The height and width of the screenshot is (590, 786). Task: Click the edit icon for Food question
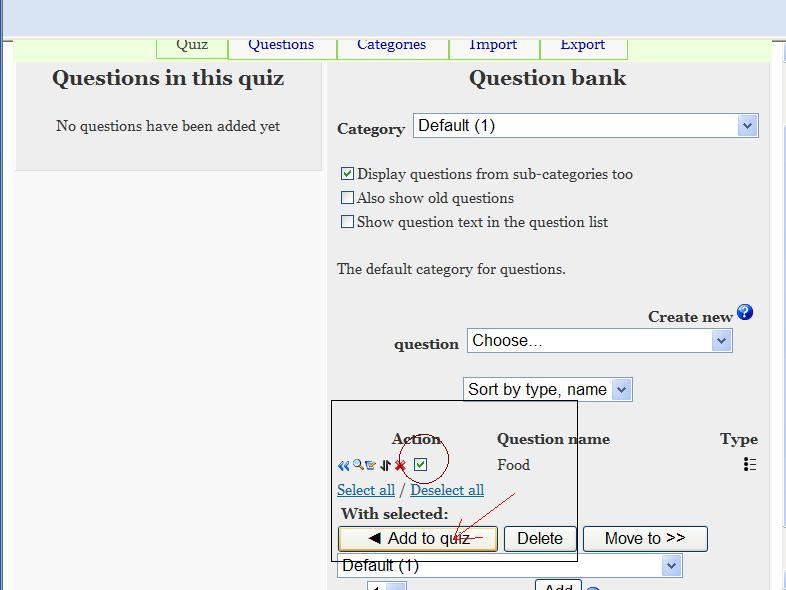click(371, 465)
